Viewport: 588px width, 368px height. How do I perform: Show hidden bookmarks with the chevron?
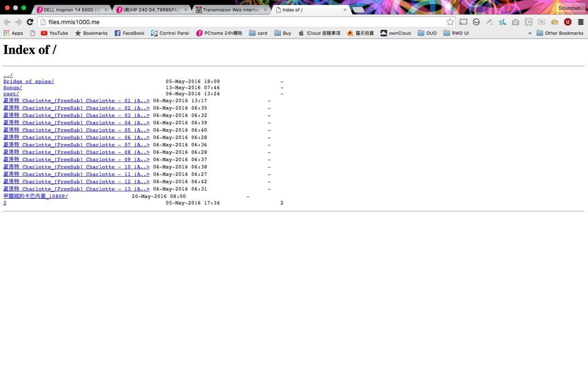(530, 33)
